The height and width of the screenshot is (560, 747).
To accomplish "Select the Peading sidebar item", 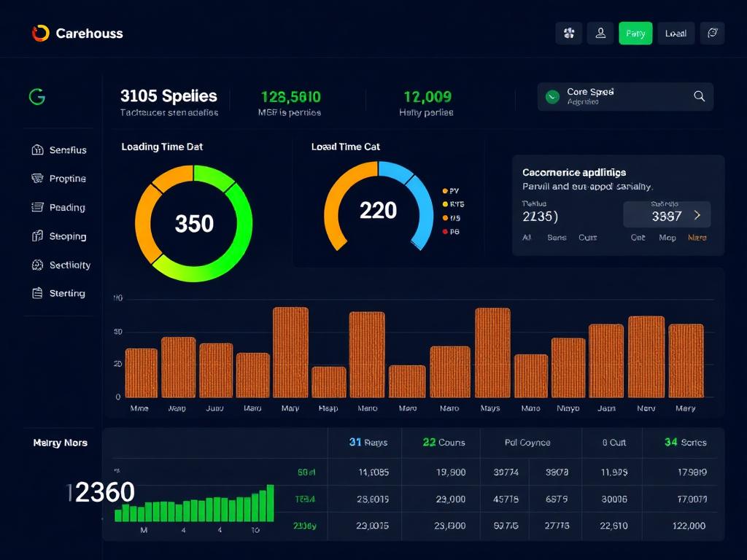I will 67,208.
